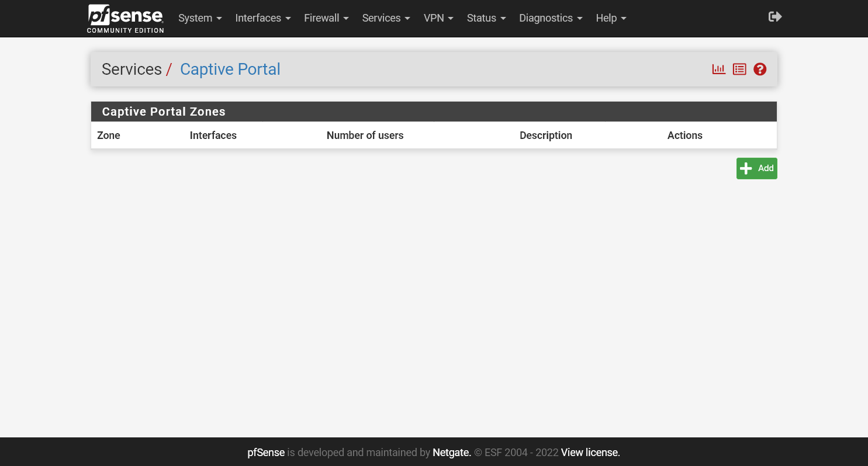Expand the VPN menu chevron
Screen dimensions: 868x466
click(449, 18)
